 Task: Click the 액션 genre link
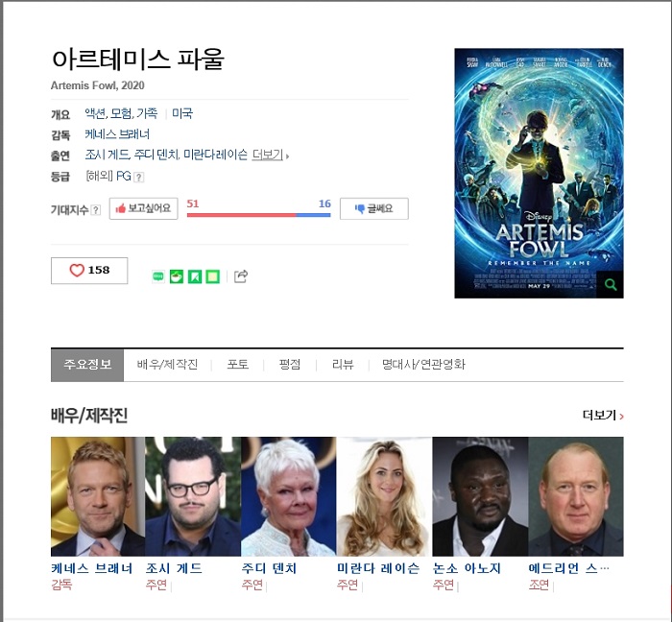95,113
